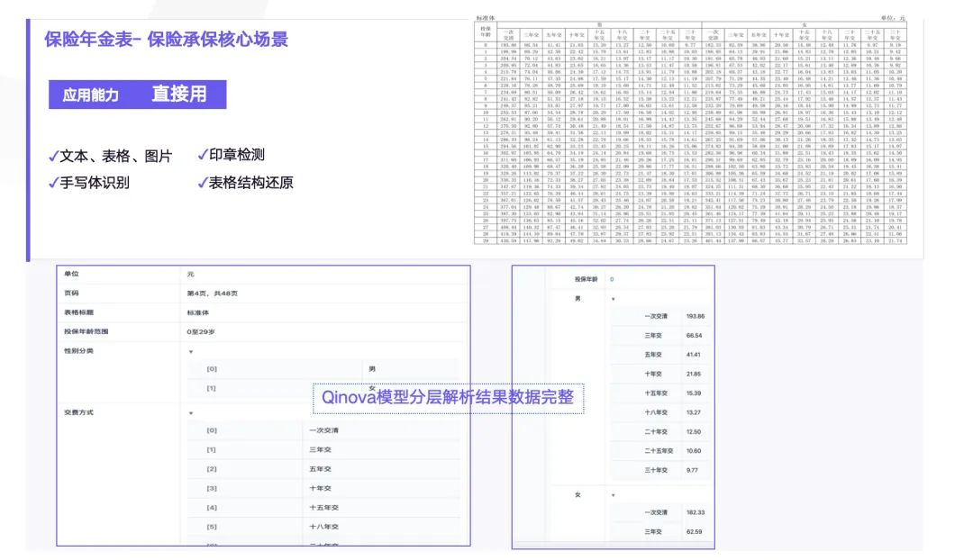Click the value 标准体 in left panel
The width and height of the screenshot is (973, 560).
pyautogui.click(x=198, y=312)
